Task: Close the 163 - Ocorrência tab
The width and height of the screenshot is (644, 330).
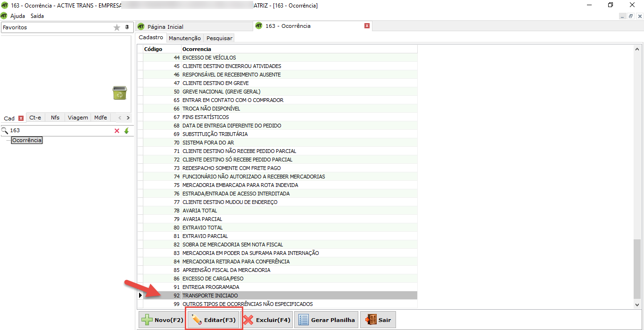Action: (367, 26)
